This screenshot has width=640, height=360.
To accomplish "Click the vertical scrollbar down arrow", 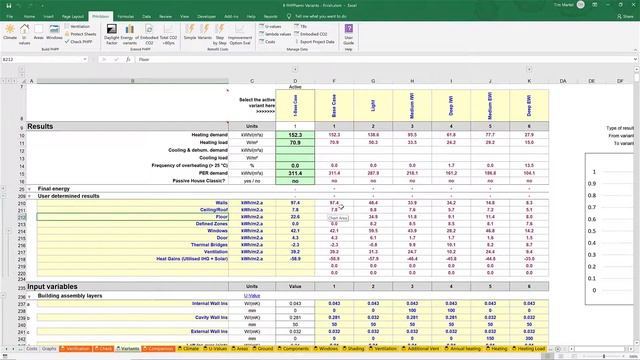I will (x=637, y=342).
